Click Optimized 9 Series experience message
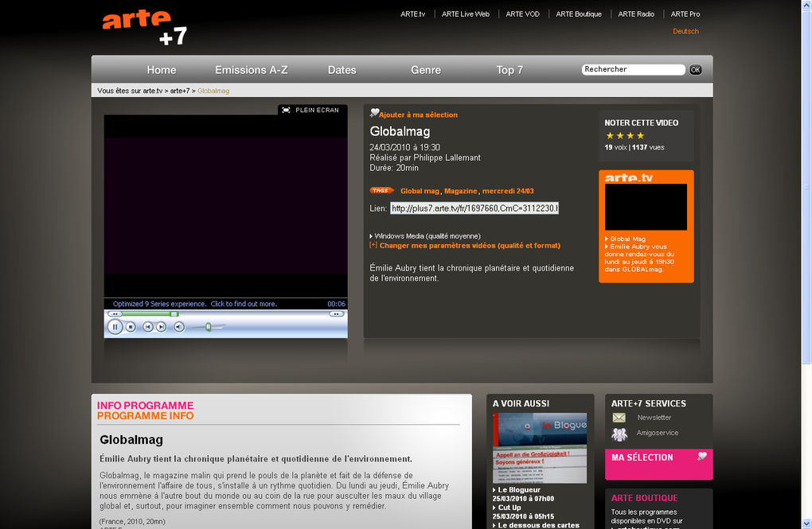 195,304
